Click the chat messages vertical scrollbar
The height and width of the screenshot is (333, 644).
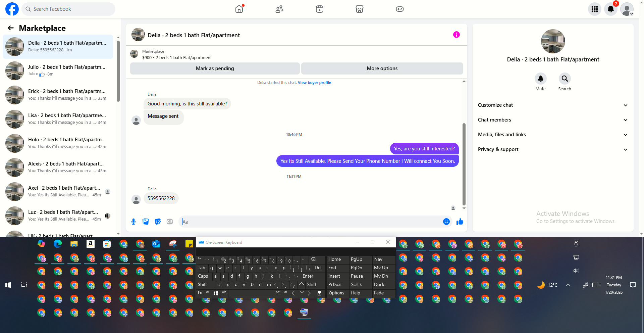[464, 164]
